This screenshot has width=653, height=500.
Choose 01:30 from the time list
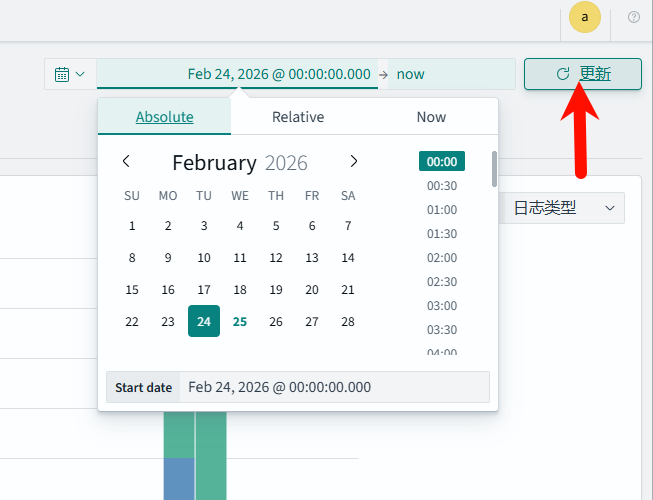[x=442, y=233]
